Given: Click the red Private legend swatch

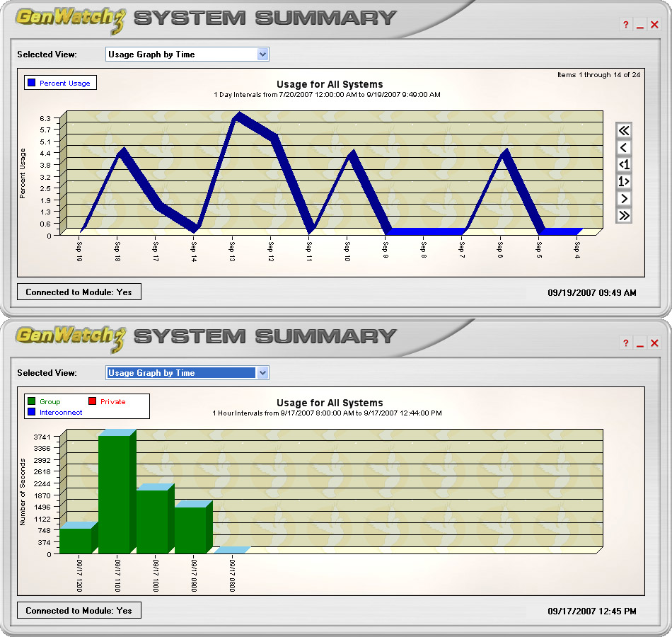Looking at the screenshot, I should click(92, 402).
